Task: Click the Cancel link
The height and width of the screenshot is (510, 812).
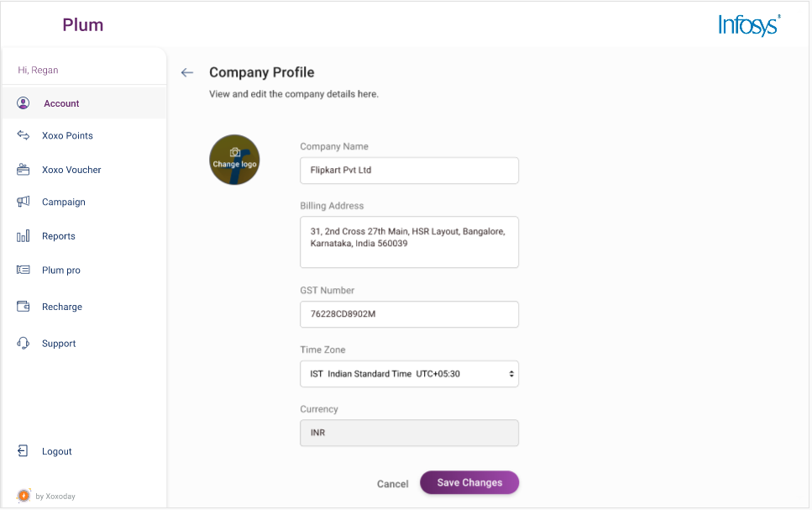Action: point(392,484)
